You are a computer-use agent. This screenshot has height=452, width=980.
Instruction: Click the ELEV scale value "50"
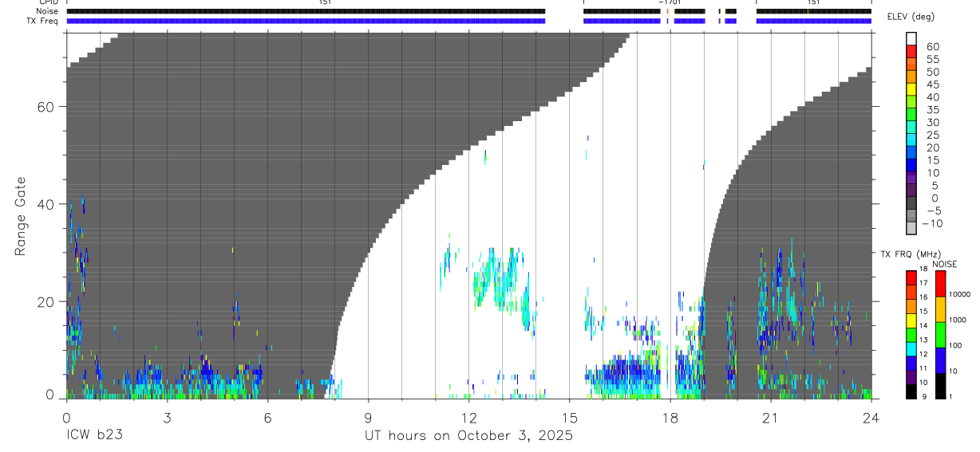pos(932,72)
